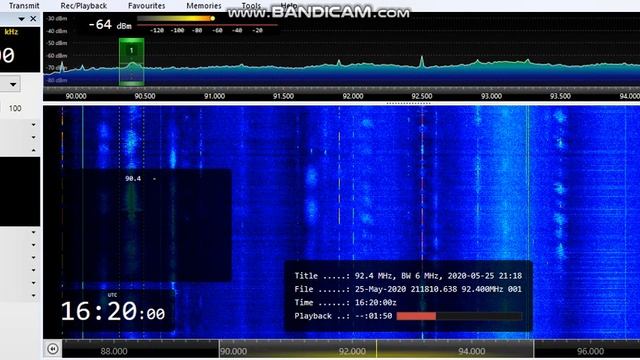Open the Favourites menu

click(147, 6)
